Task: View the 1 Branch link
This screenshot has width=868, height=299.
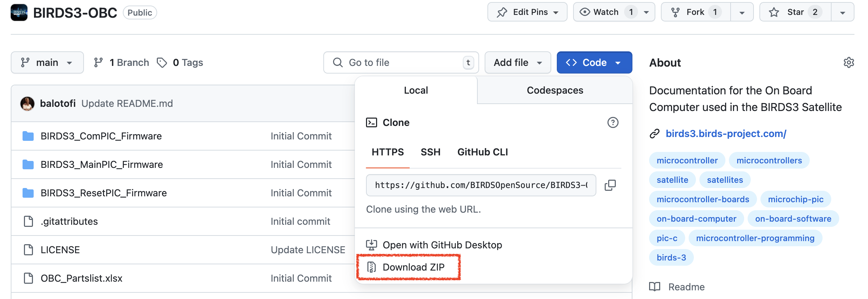Action: point(121,62)
